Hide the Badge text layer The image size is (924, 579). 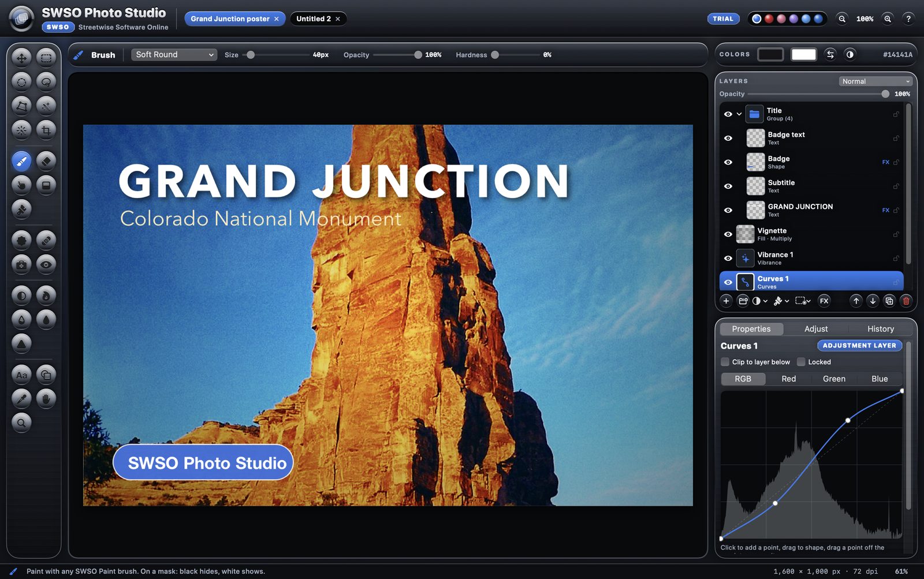pos(728,138)
